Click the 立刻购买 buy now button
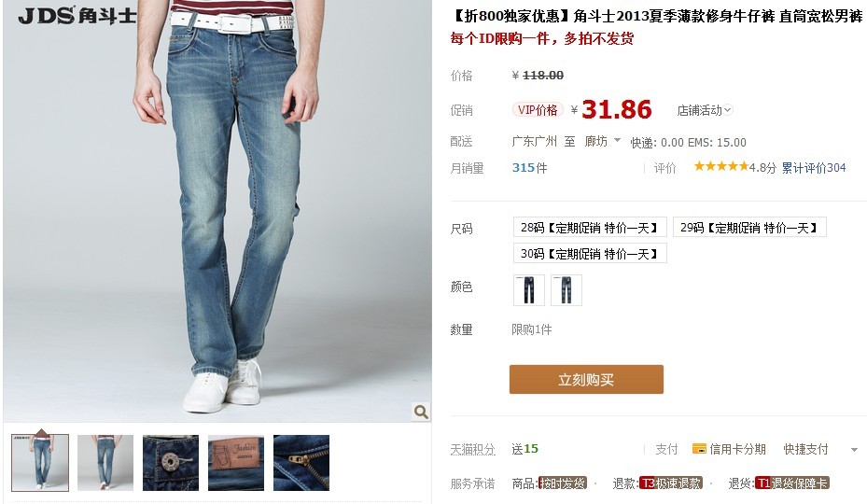Image resolution: width=867 pixels, height=504 pixels. pyautogui.click(x=586, y=380)
